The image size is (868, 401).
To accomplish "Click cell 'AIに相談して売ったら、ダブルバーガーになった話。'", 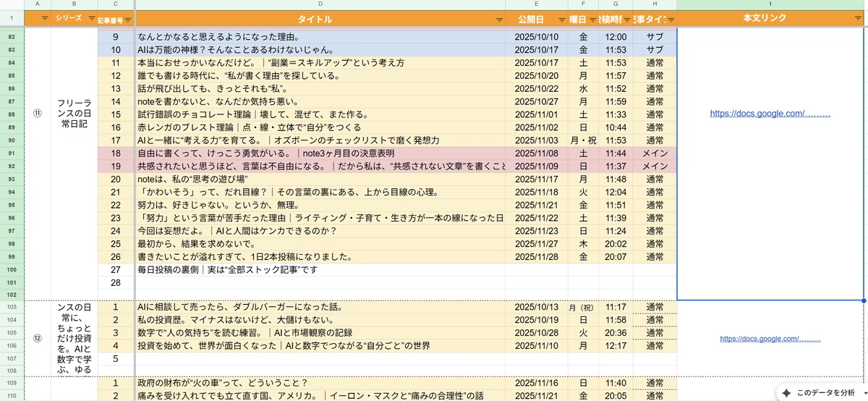I will coord(320,307).
